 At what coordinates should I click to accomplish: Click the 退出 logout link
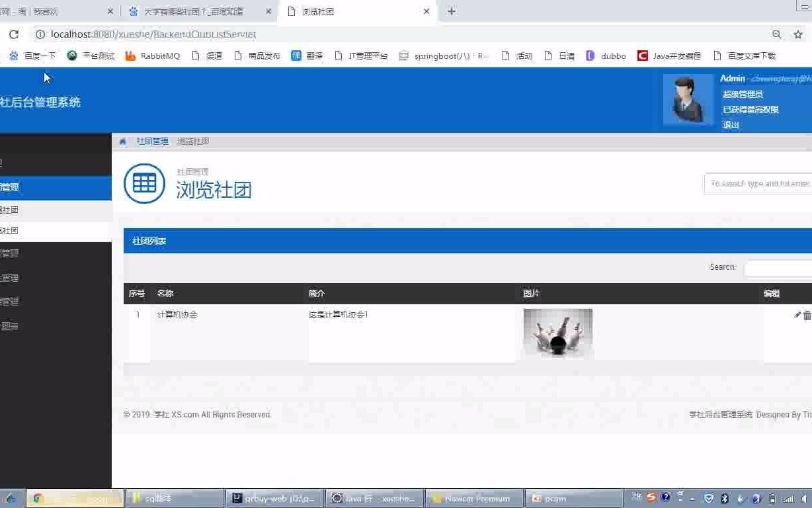tap(730, 124)
